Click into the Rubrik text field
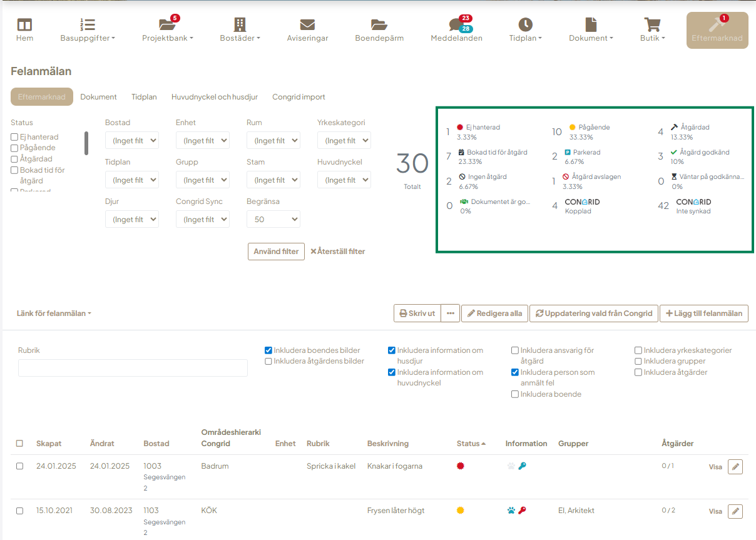This screenshot has height=540, width=756. [133, 368]
